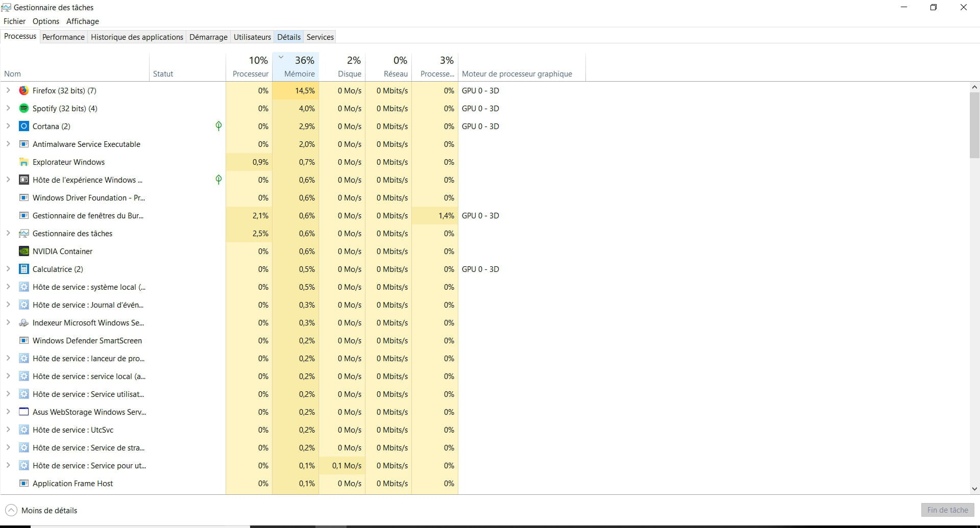Sort by Moteur de processeur graphique header
The height and width of the screenshot is (528, 980).
tap(522, 67)
